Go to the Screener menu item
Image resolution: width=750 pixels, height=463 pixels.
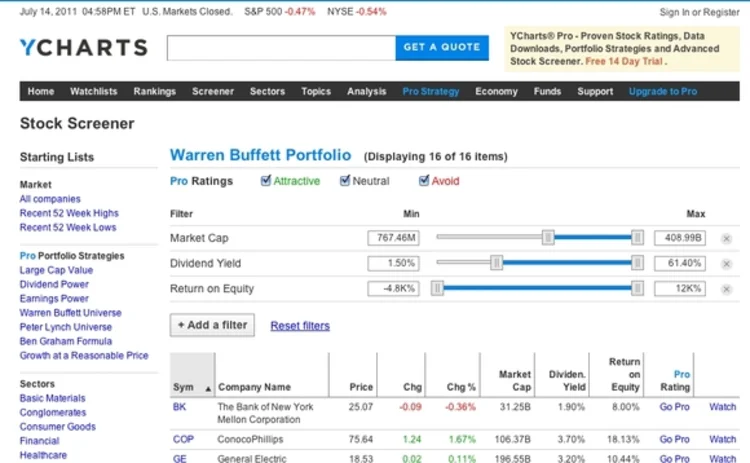213,91
